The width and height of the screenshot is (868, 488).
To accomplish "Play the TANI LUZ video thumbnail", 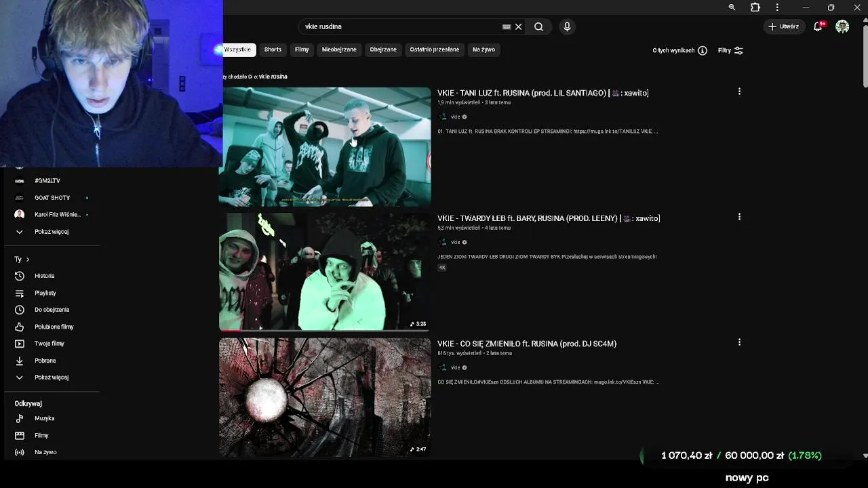I will [325, 146].
